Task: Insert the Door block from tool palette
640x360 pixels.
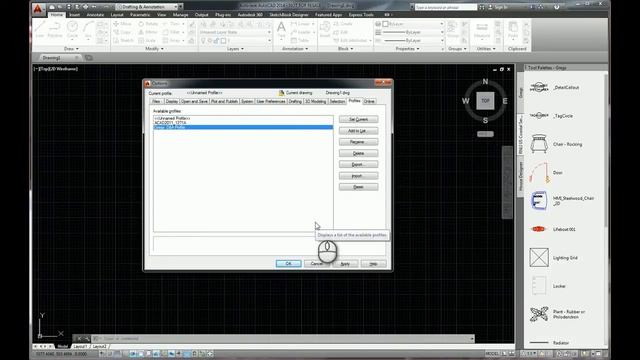Action: pyautogui.click(x=546, y=173)
